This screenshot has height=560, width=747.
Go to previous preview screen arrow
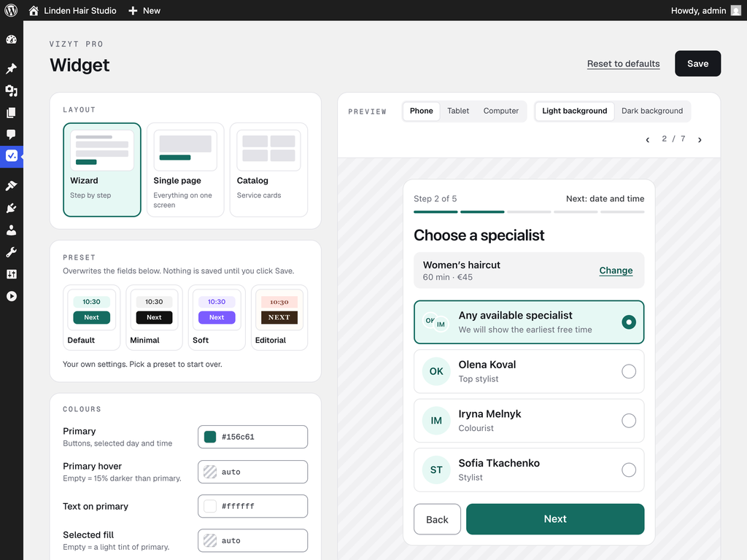click(648, 139)
